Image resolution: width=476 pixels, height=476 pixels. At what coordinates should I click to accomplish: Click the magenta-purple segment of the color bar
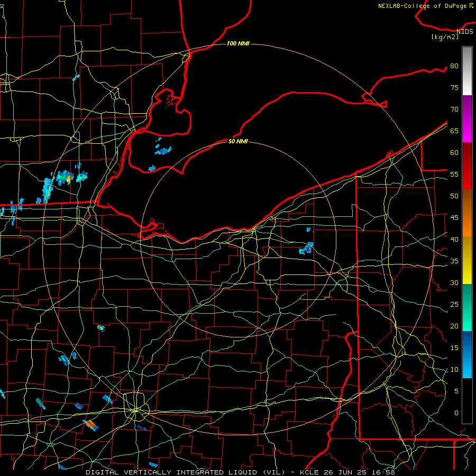pyautogui.click(x=467, y=118)
